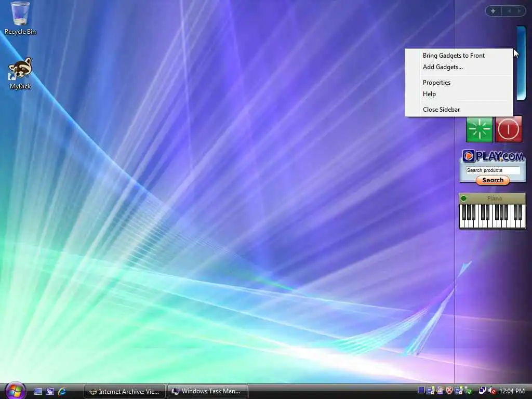Play a key on the Piano gadget keyboard
Image resolution: width=532 pixels, height=399 pixels.
coord(492,216)
